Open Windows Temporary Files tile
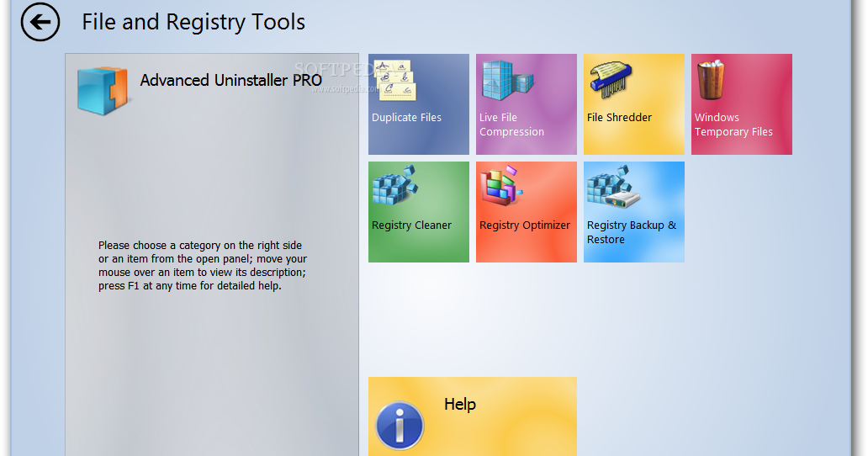Viewport: 868px width, 456px height. click(x=742, y=104)
